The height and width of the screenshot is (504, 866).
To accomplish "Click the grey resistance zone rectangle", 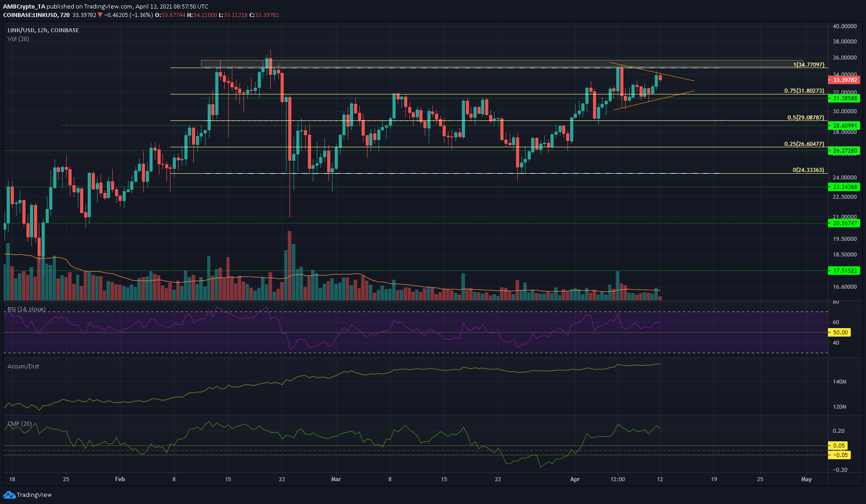I will (x=502, y=64).
